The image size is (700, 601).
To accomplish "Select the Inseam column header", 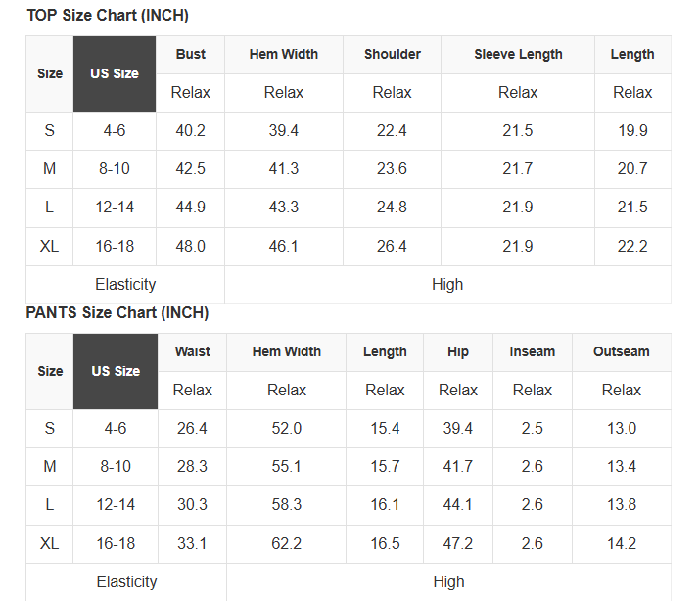I will 533,352.
